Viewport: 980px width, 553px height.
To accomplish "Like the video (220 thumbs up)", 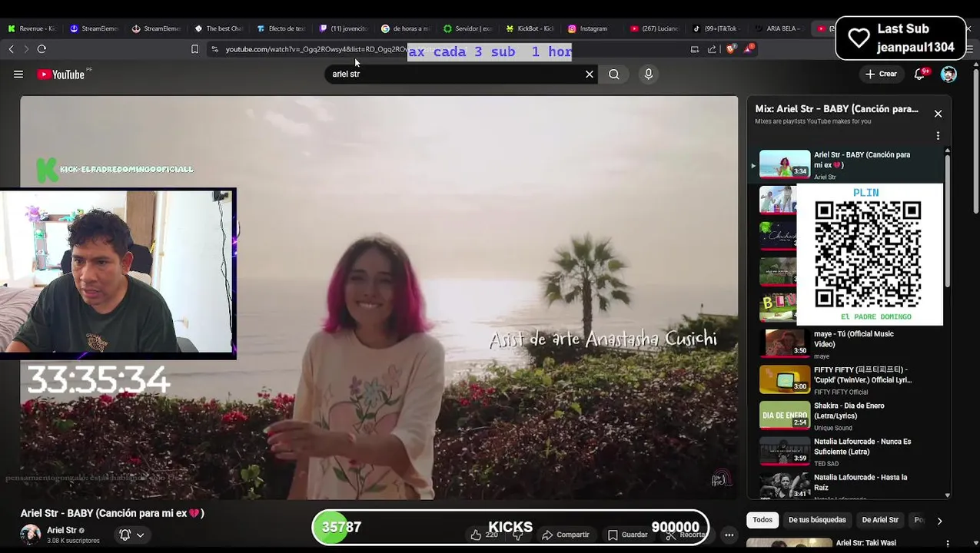I will [484, 535].
